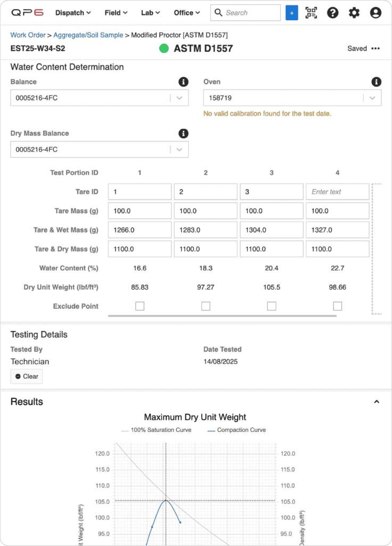Check Exclude Point for test portion 4
392x546 pixels.
click(x=337, y=306)
